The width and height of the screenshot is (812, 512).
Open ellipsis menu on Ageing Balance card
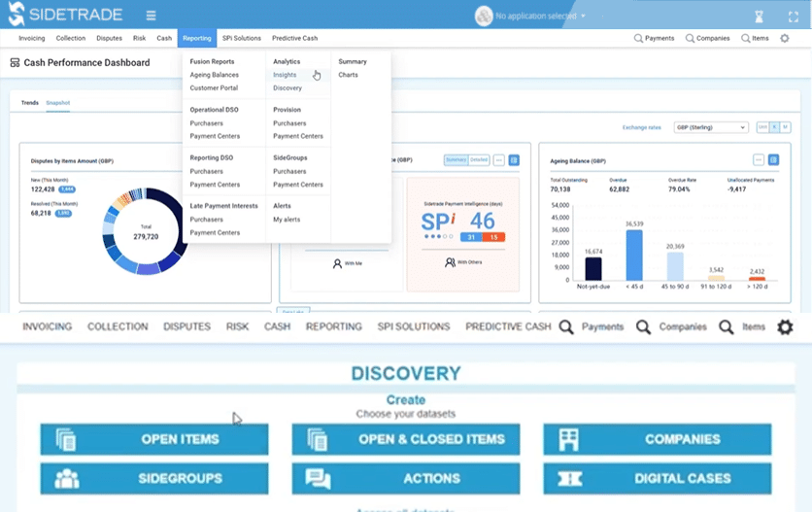tap(759, 160)
